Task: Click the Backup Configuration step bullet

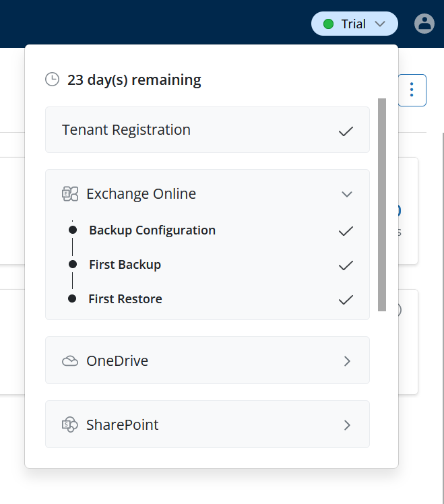Action: [73, 230]
